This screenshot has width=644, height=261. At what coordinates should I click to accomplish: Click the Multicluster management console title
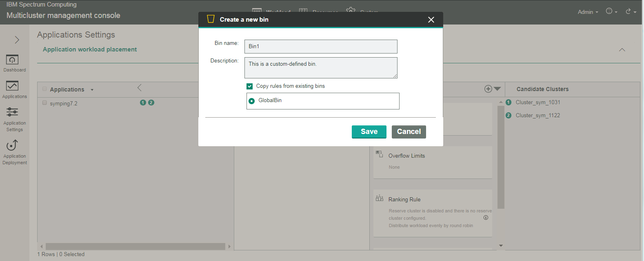(x=63, y=16)
